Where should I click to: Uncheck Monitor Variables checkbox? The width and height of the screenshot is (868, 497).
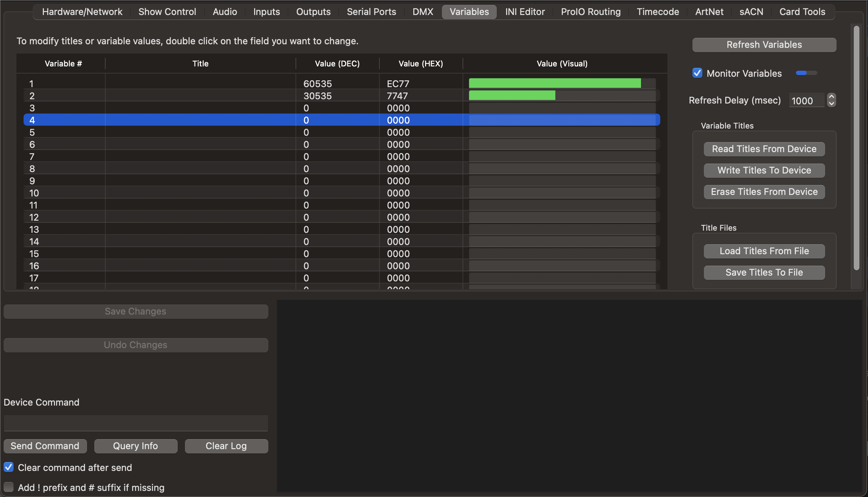(697, 73)
